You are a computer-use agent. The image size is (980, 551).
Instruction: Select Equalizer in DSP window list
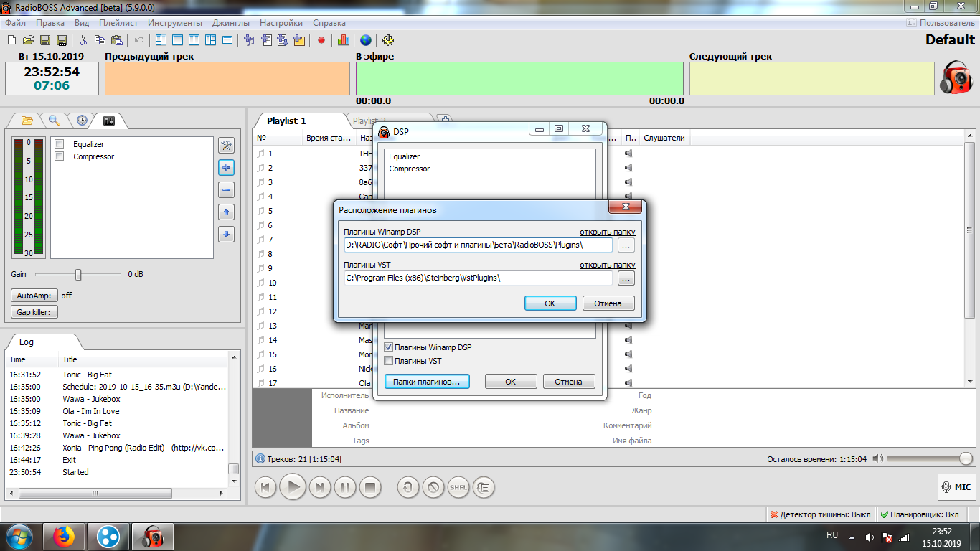click(x=405, y=156)
